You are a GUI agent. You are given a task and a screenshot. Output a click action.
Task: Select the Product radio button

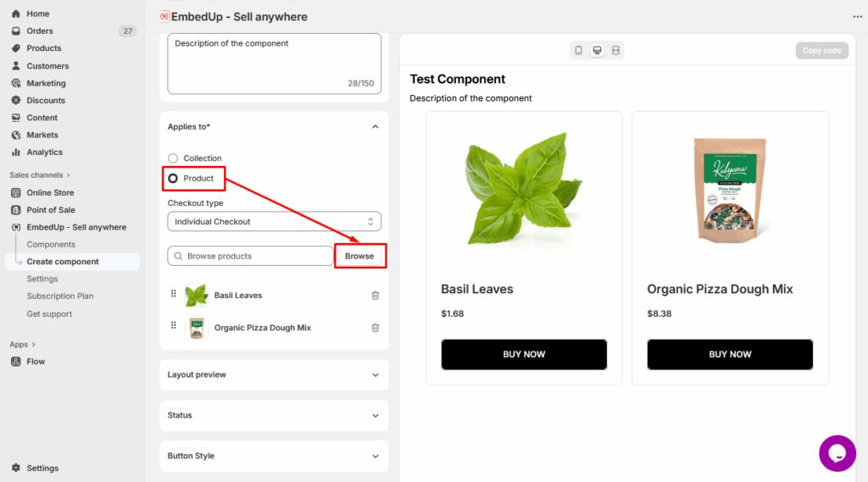point(173,179)
